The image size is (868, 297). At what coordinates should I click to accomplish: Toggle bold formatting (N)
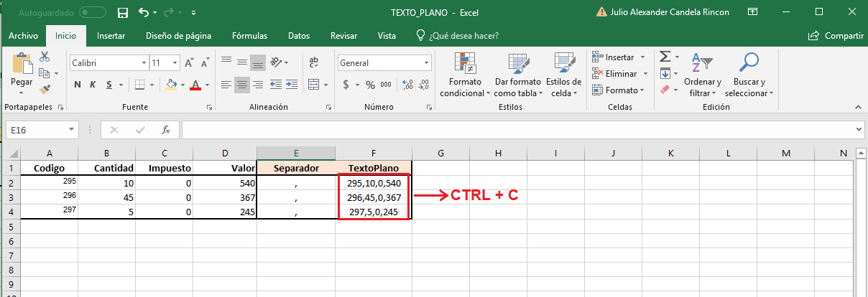[x=78, y=85]
